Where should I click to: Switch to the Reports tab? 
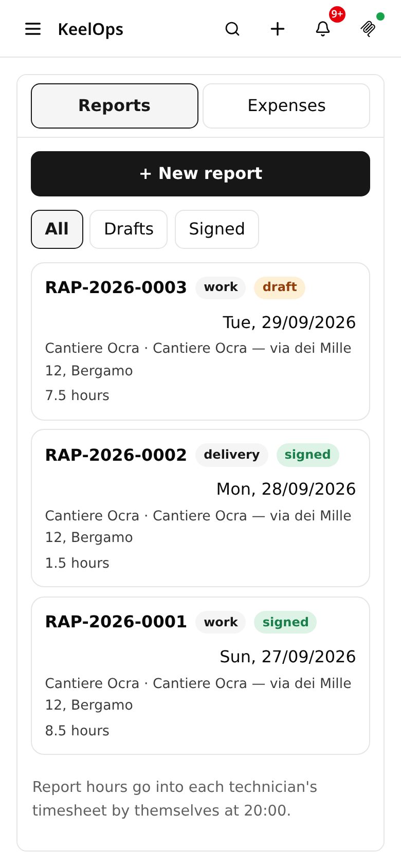tap(115, 106)
